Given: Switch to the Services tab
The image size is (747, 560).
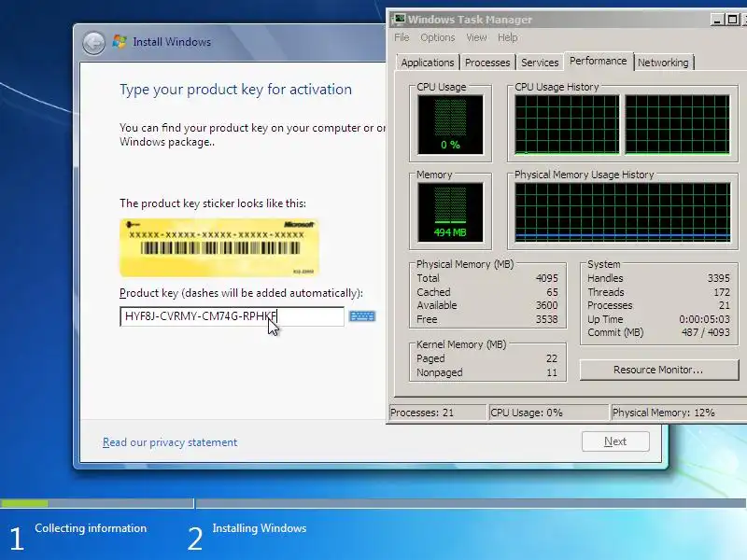Looking at the screenshot, I should coord(540,63).
